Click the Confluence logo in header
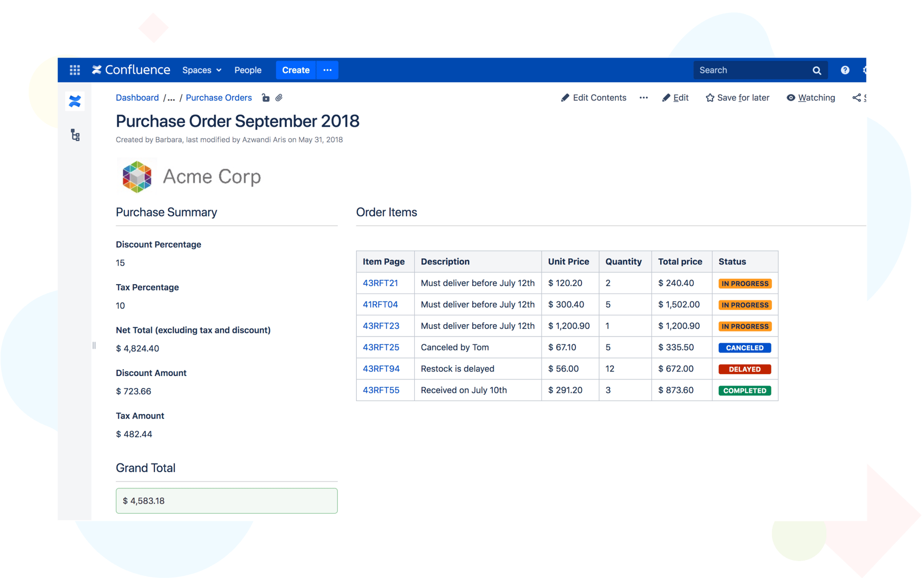The image size is (924, 578). 131,70
